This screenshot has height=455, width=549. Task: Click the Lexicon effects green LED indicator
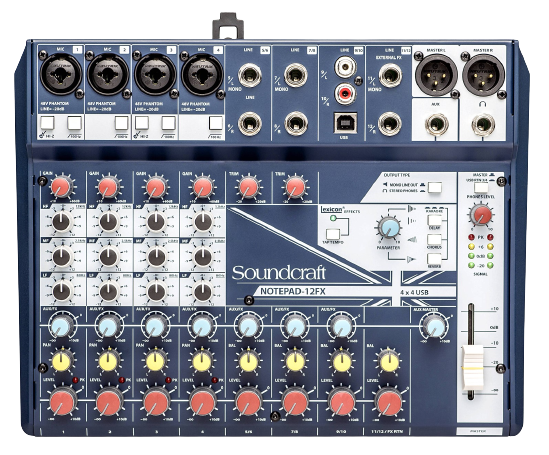333,218
